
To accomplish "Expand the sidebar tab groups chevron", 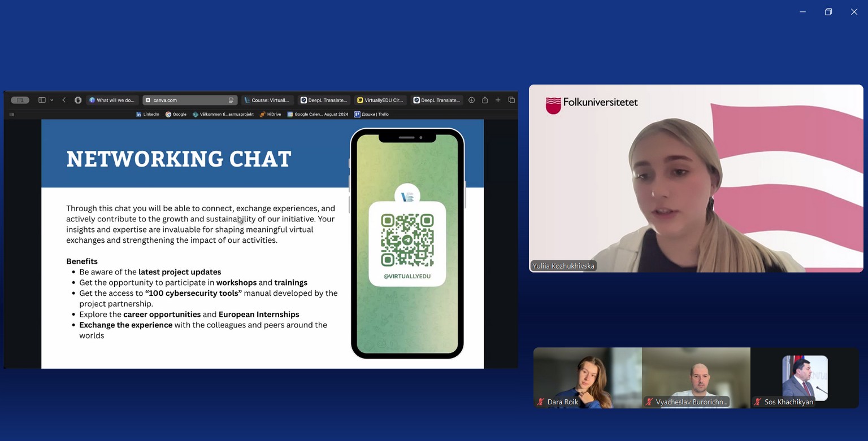I will 51,100.
